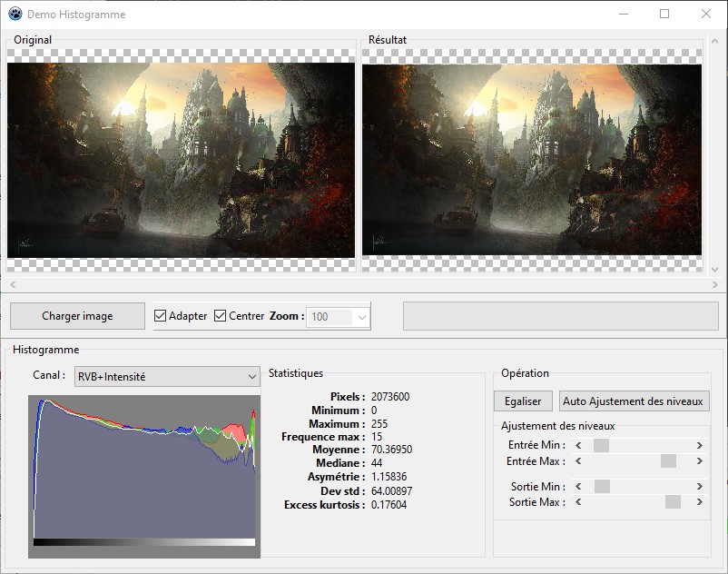Click left arrow of Entrée Max slider

pos(578,461)
